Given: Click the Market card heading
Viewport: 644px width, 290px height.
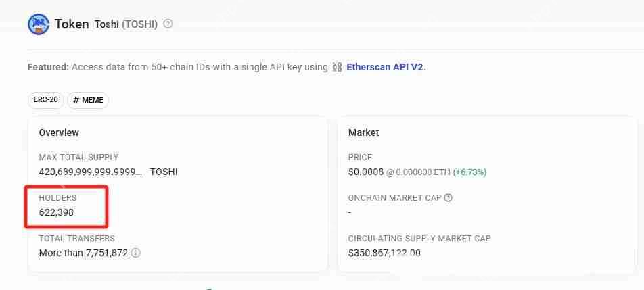Looking at the screenshot, I should [363, 132].
